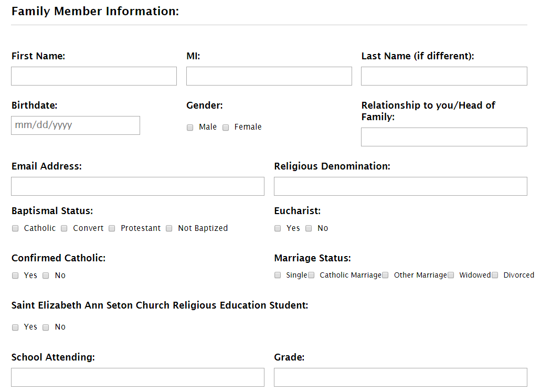The image size is (541, 392).
Task: Tick Catholic under Baptismal Status
Action: coord(15,228)
